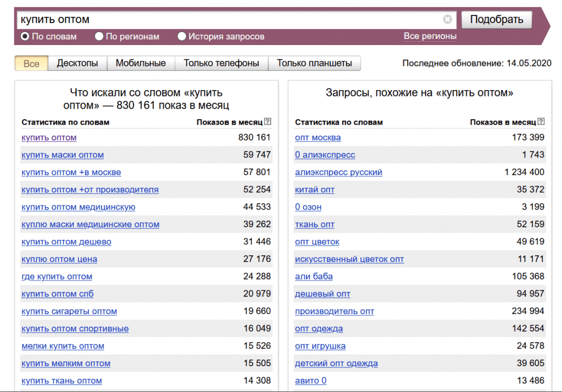Switch to 'Только телефоны' tab
Image resolution: width=562 pixels, height=392 pixels.
[221, 63]
